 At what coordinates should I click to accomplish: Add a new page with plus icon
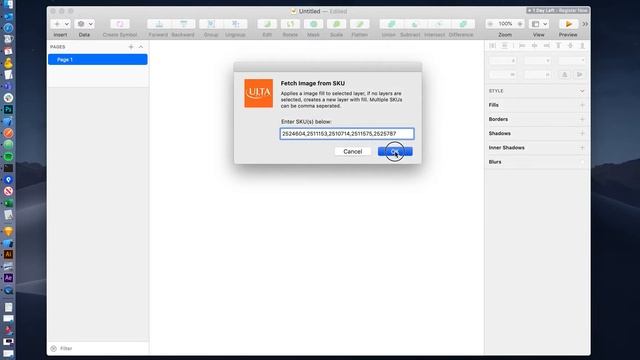point(131,47)
